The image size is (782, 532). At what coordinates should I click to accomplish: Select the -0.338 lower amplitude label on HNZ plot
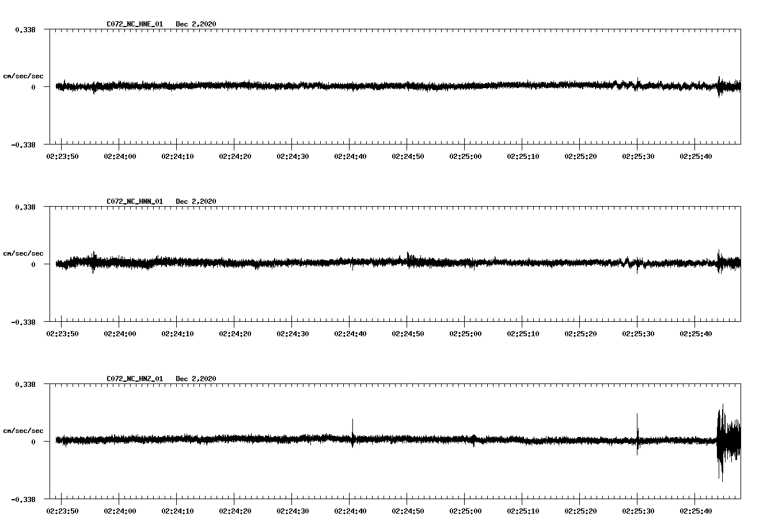pos(24,500)
